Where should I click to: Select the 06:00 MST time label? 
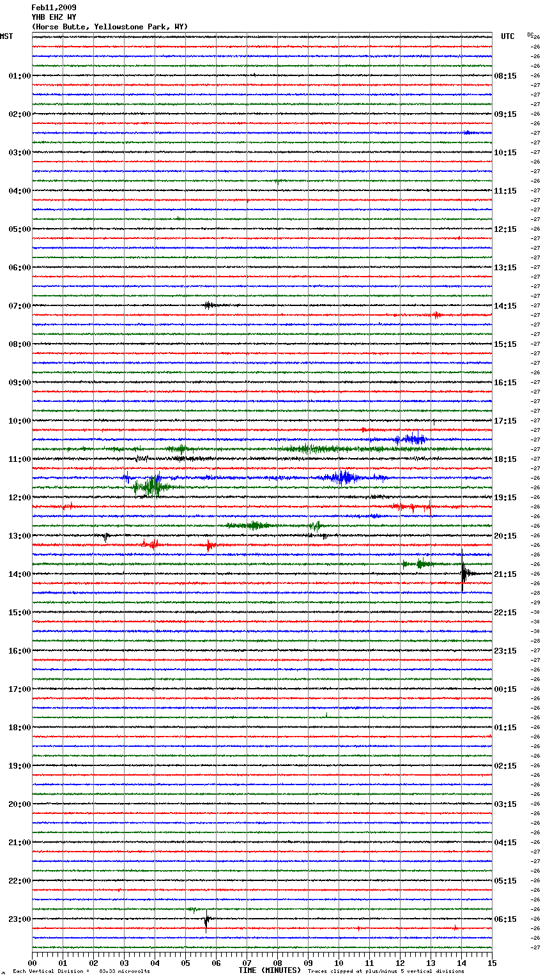pos(20,268)
